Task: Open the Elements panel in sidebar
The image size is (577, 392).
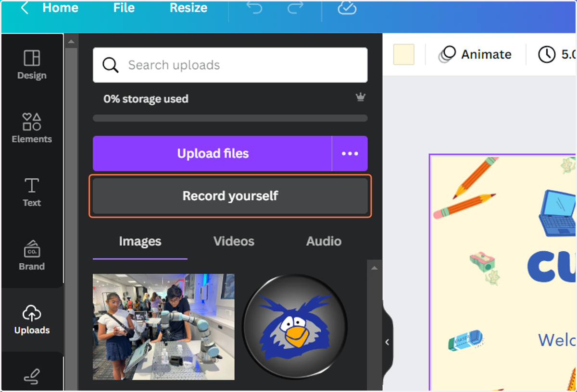Action: coord(32,128)
